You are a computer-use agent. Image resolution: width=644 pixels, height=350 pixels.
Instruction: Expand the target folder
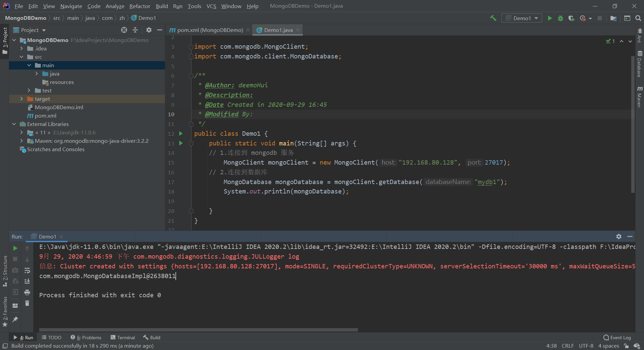pos(21,99)
